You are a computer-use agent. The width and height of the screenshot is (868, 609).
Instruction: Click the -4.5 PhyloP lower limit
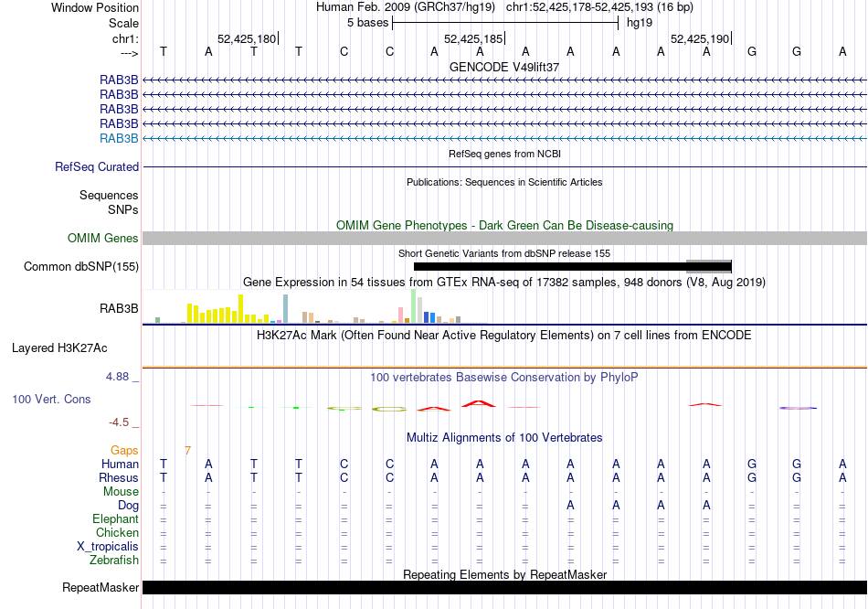click(x=119, y=422)
